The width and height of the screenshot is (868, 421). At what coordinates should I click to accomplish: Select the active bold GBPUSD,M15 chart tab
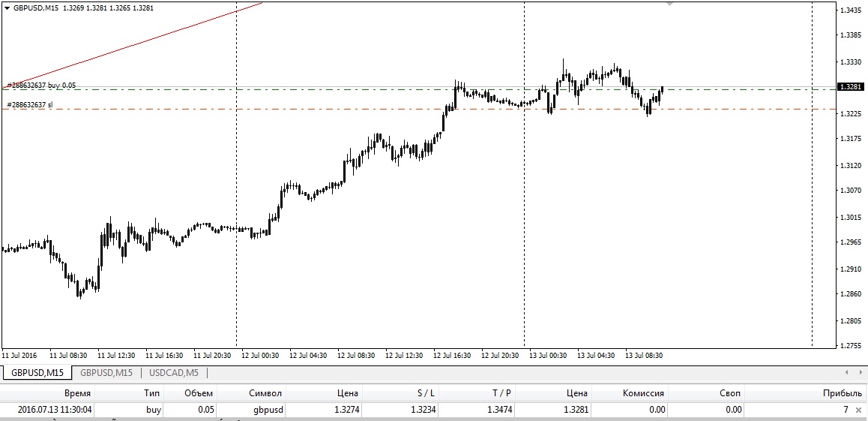[37, 373]
